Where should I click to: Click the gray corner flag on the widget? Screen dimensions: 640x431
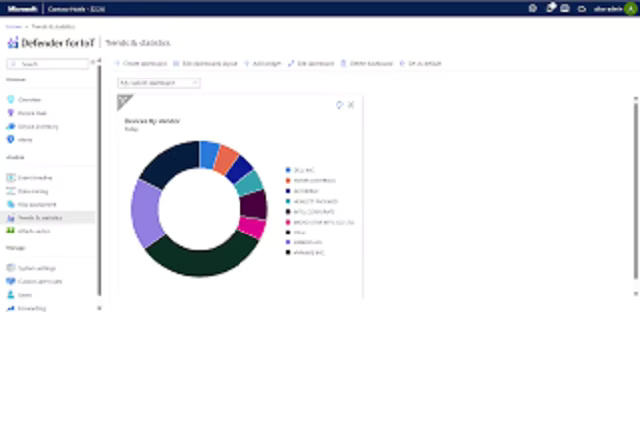click(123, 101)
